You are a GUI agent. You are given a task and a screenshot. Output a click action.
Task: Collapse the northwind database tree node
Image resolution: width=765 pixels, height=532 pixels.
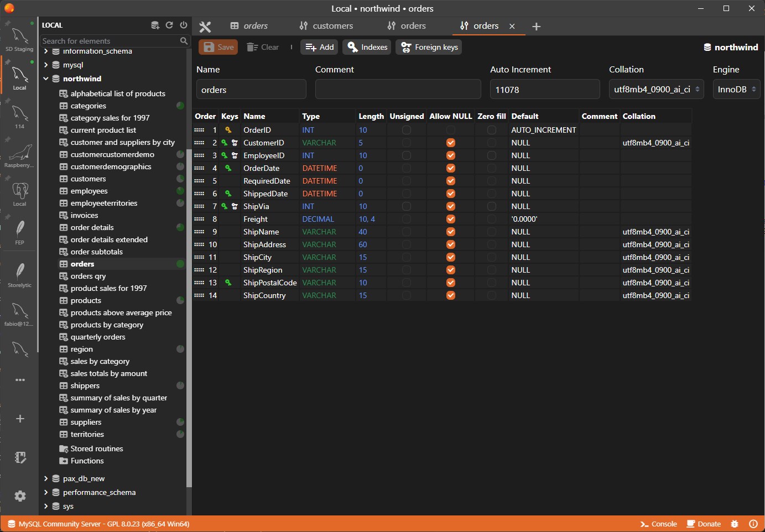(x=46, y=79)
